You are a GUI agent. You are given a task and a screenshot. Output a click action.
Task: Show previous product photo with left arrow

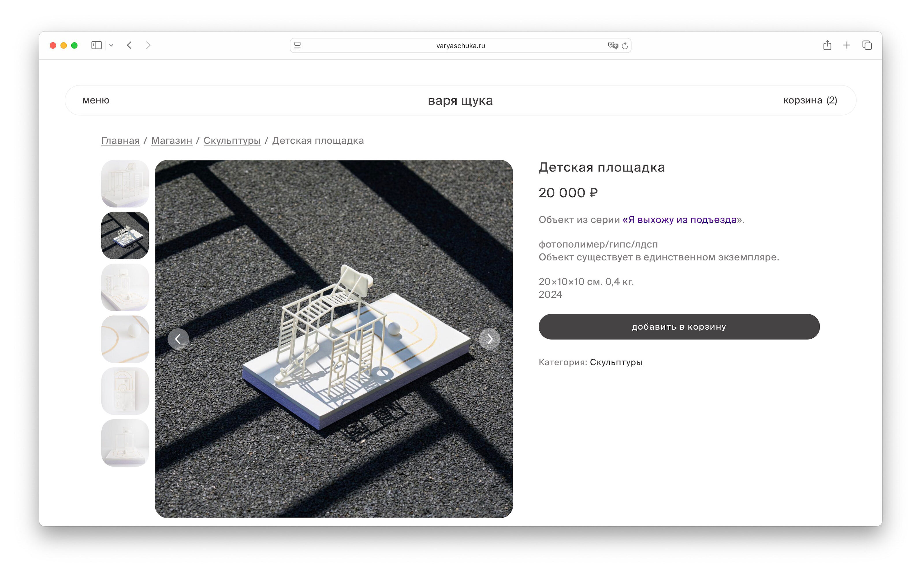pyautogui.click(x=178, y=339)
